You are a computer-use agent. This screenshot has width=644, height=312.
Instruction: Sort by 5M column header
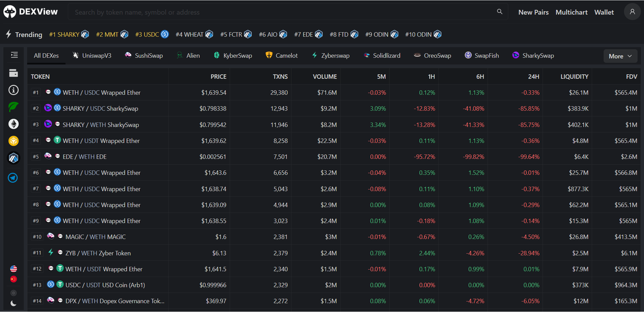tap(382, 76)
